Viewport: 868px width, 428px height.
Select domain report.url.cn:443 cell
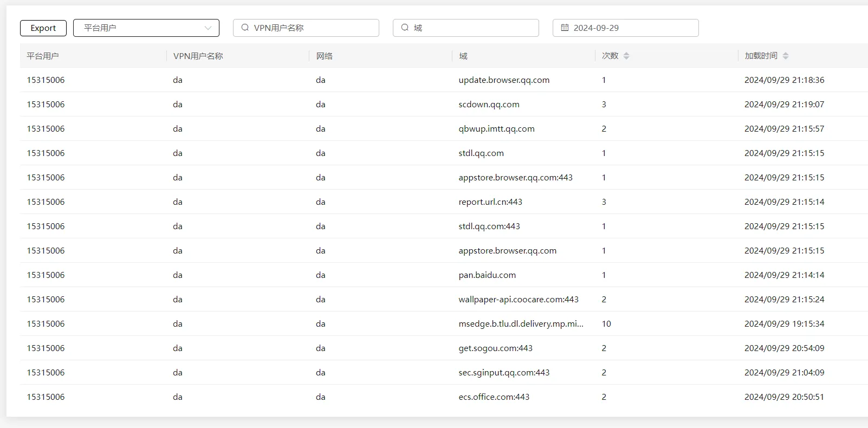coord(490,202)
